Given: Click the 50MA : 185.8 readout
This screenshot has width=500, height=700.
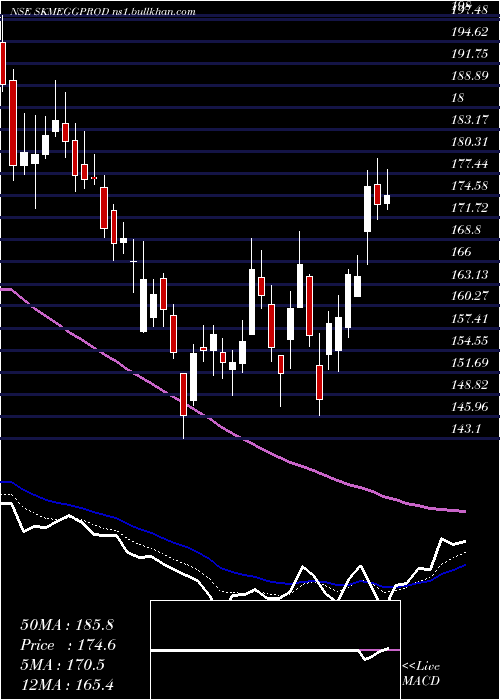Looking at the screenshot, I should click(x=68, y=625).
